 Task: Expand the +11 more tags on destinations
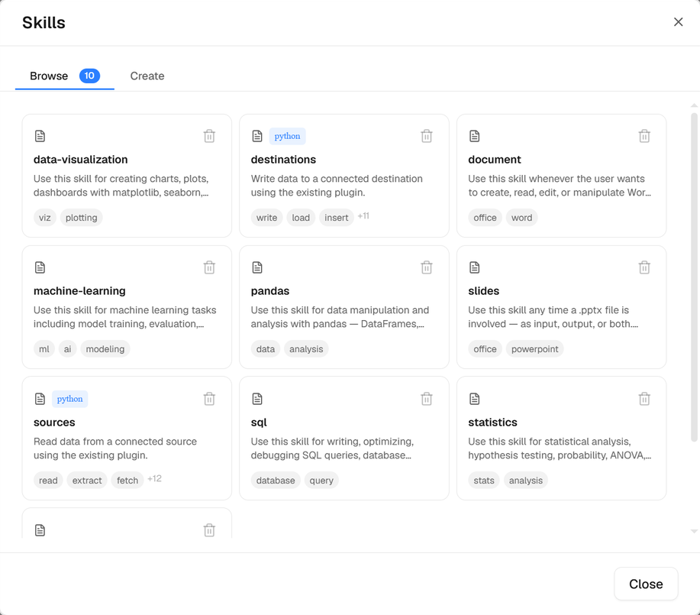[363, 216]
